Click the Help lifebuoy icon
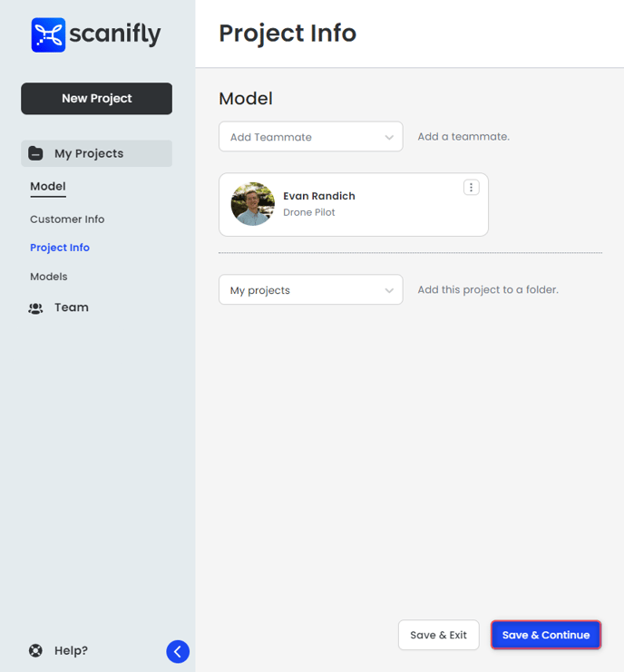 (35, 650)
